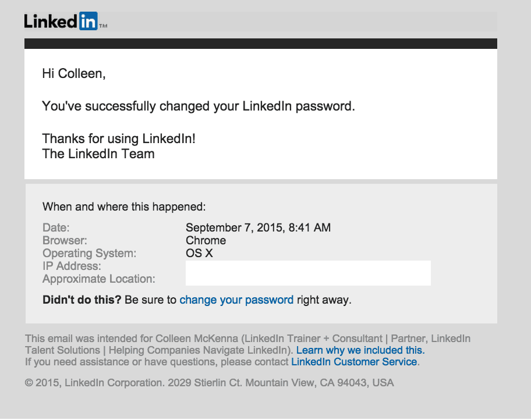Screen dimensions: 531x420
Task: Visit the LinkedIn Customer Service link
Action: 354,362
